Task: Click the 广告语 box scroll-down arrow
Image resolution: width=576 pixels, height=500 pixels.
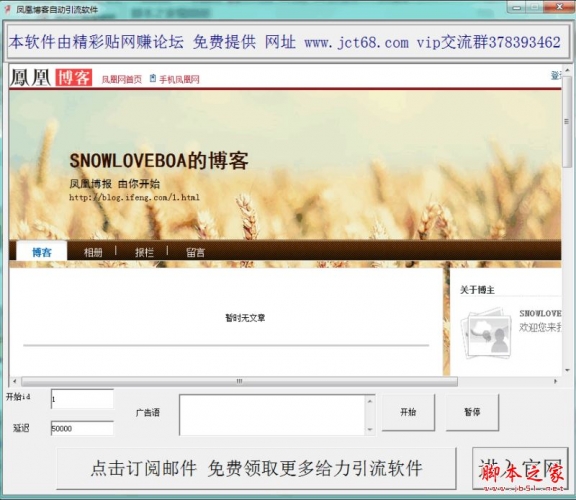Action: point(370,429)
